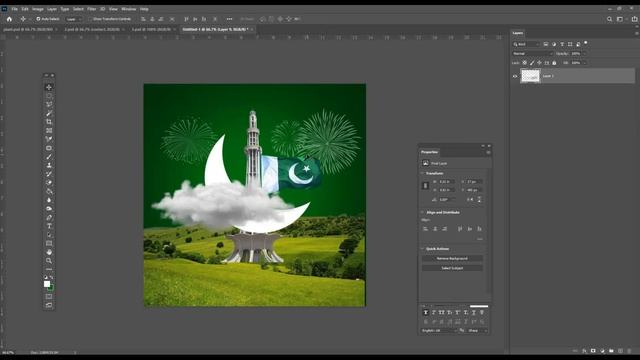Select the Eraser tool
The image size is (640, 360).
(49, 182)
